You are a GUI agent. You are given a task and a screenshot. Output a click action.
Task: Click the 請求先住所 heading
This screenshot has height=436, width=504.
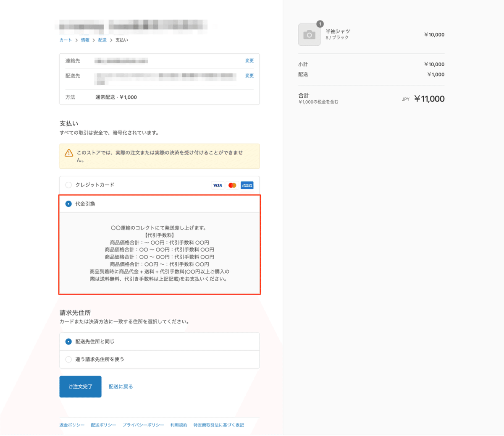(x=75, y=313)
